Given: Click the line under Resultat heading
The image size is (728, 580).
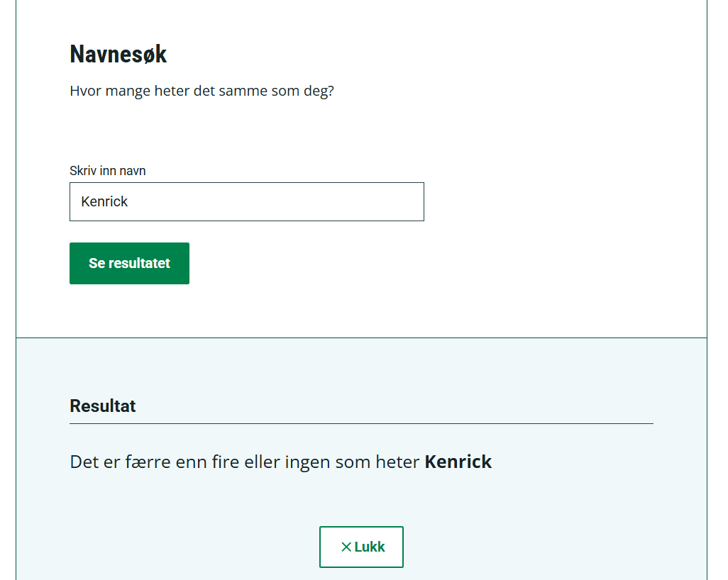Looking at the screenshot, I should (x=361, y=423).
